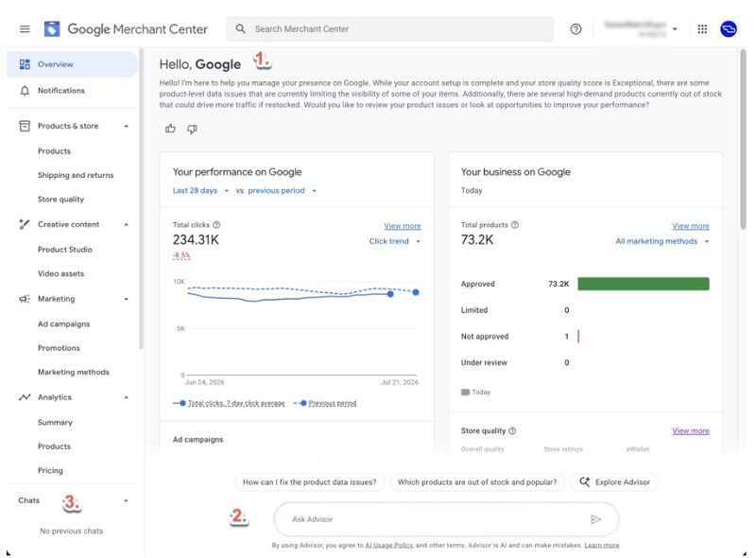Open the account profile avatar
This screenshot has width=756, height=558.
point(728,29)
